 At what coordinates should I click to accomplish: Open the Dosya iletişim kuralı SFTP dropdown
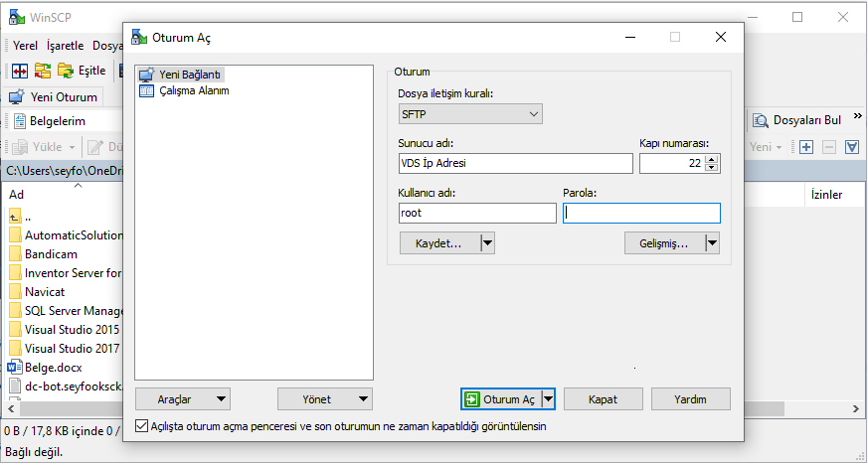tap(470, 114)
